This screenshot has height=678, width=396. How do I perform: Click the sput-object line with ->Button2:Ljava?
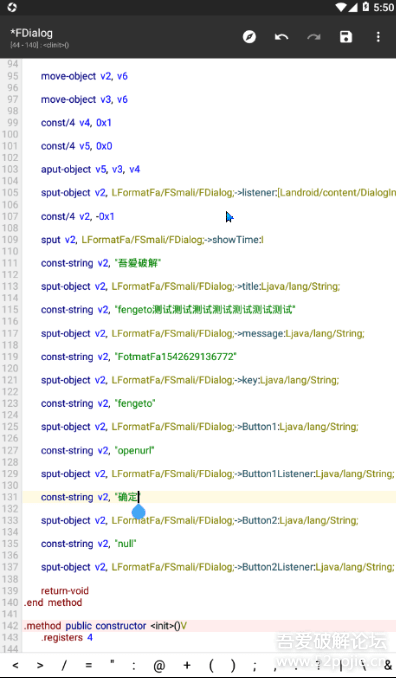point(200,521)
